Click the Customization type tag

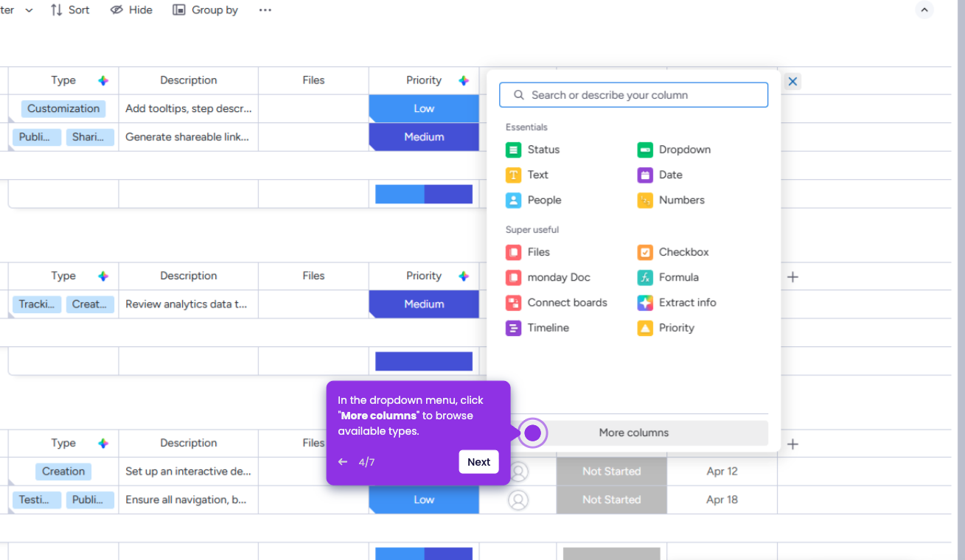(63, 109)
